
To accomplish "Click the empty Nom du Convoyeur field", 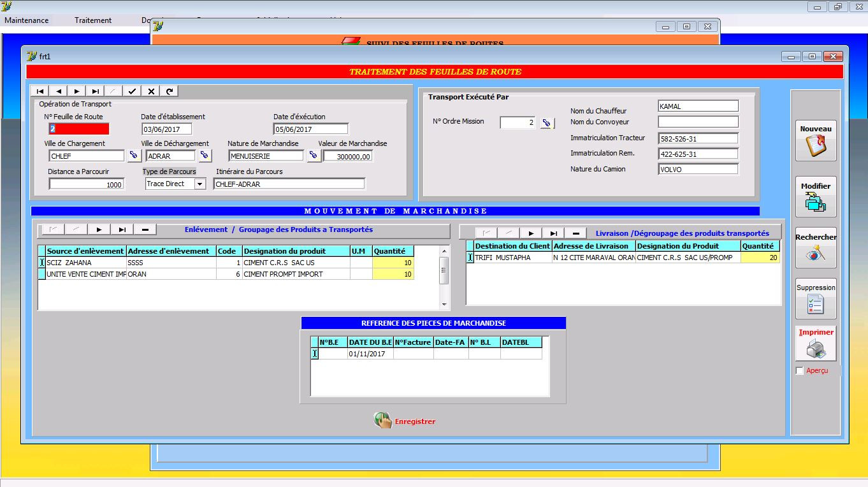I will coord(698,122).
